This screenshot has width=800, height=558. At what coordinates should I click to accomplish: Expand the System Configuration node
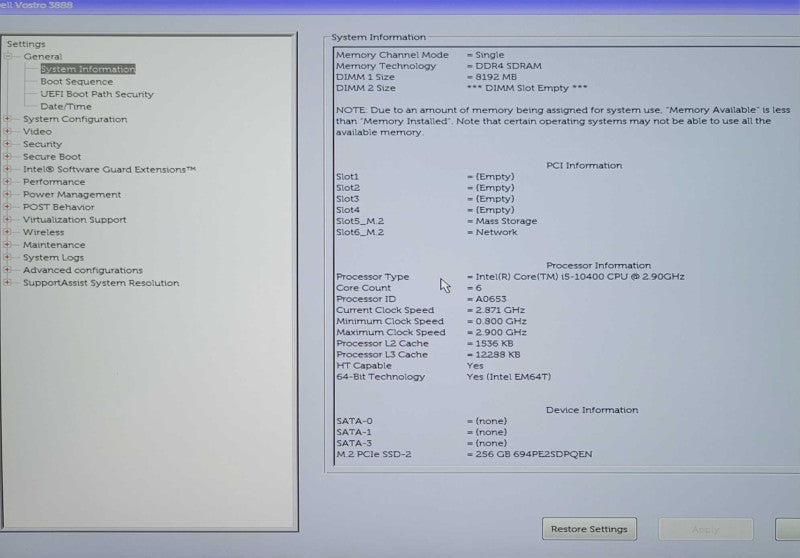click(x=8, y=119)
